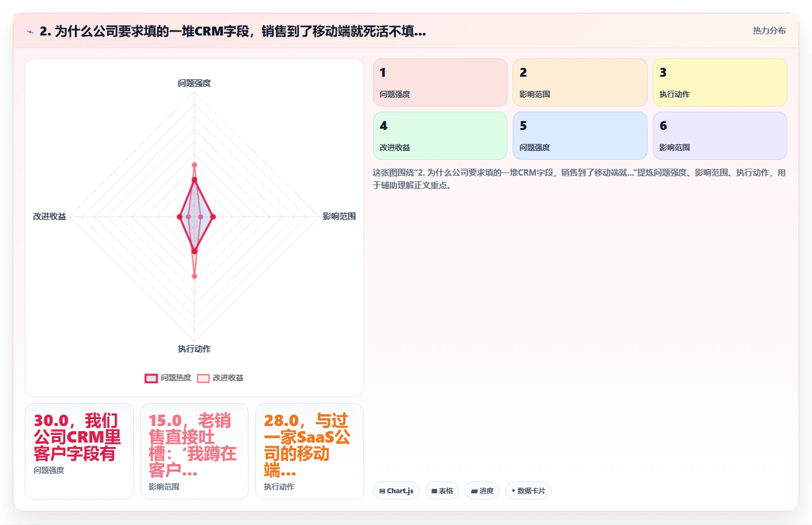Select the green card numbered 4 改进收益

coord(440,136)
